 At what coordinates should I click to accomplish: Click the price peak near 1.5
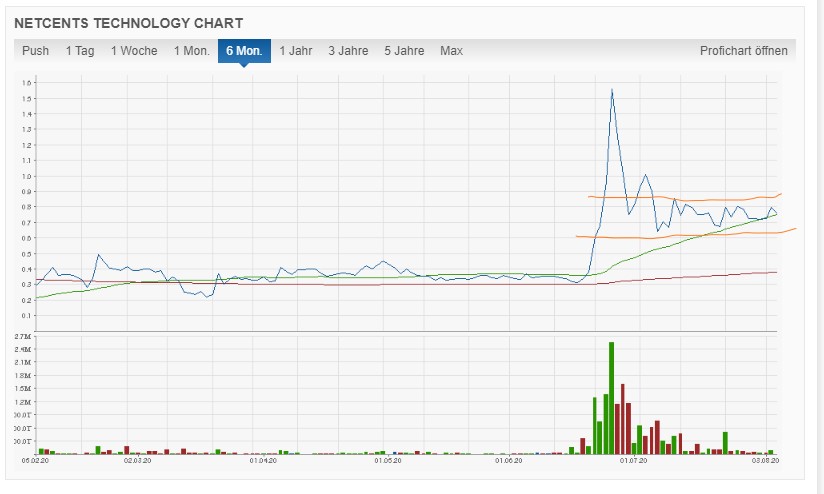click(x=612, y=90)
